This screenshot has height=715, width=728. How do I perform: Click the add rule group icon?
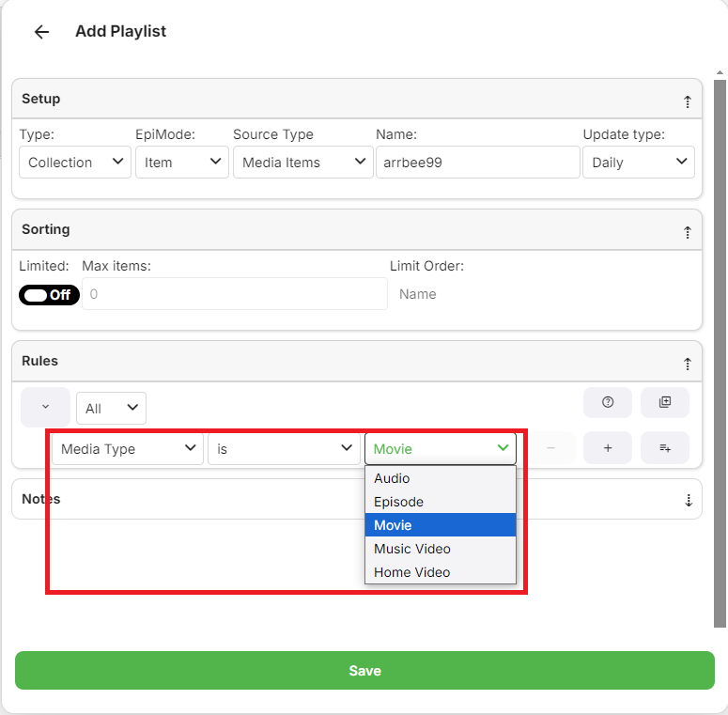click(665, 402)
